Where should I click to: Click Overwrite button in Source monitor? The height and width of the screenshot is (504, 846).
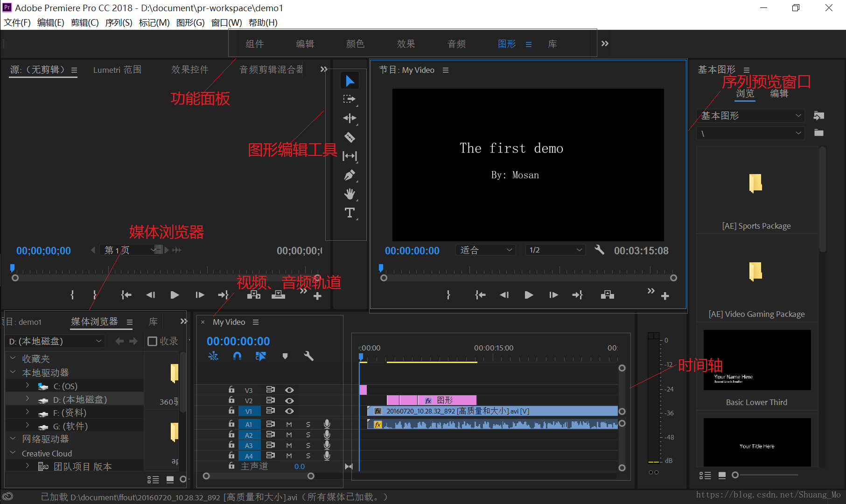[278, 295]
